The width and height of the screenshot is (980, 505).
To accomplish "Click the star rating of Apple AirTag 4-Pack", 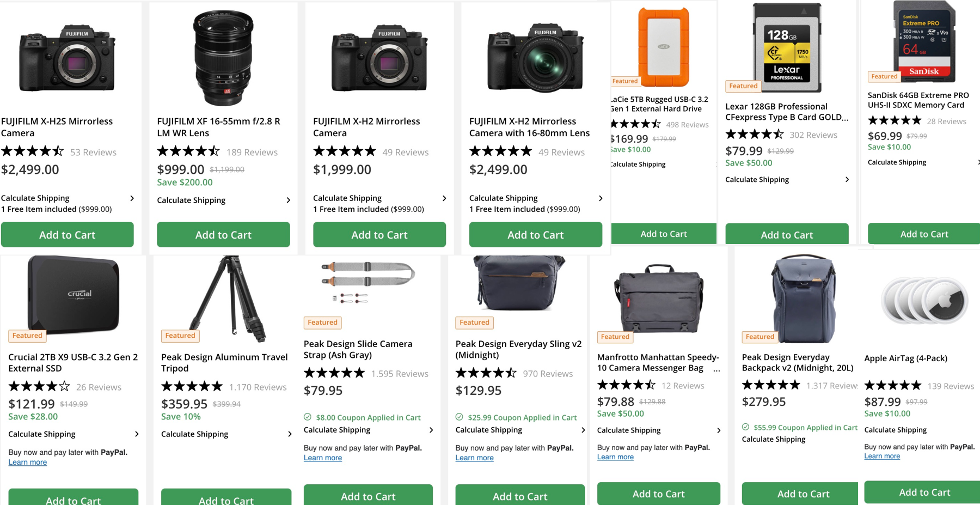I will pos(892,386).
